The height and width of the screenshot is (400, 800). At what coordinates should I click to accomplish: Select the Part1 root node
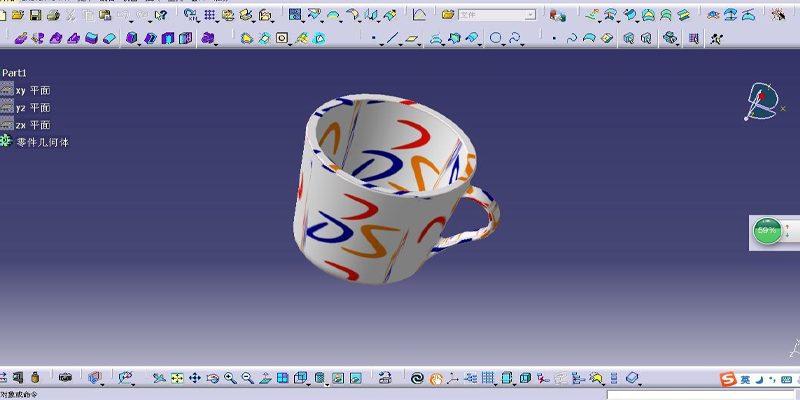pos(15,74)
